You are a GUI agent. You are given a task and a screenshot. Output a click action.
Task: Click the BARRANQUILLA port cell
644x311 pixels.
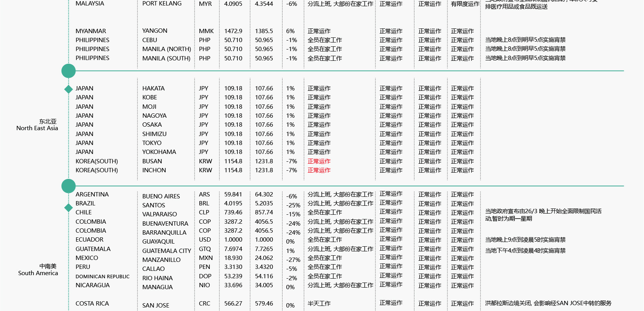tap(164, 233)
